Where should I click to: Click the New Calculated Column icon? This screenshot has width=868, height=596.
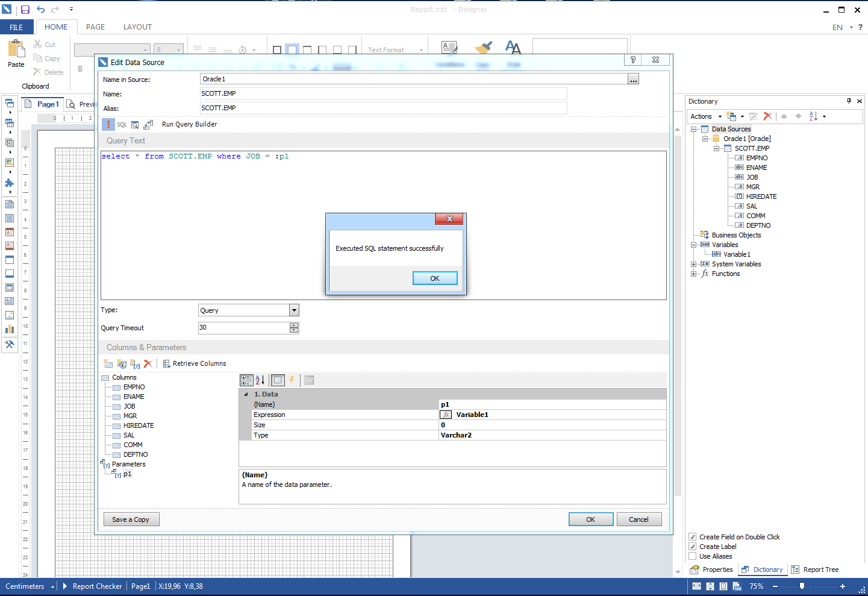(122, 364)
